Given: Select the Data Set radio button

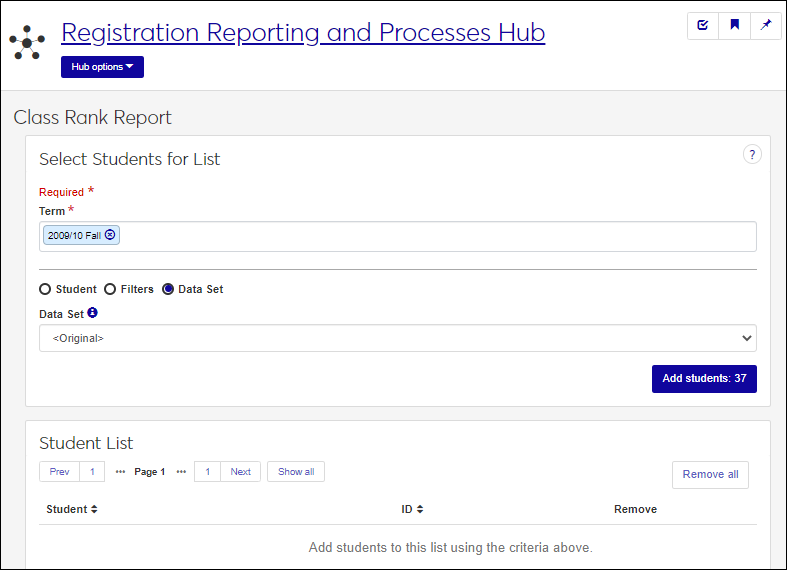Looking at the screenshot, I should pos(168,289).
